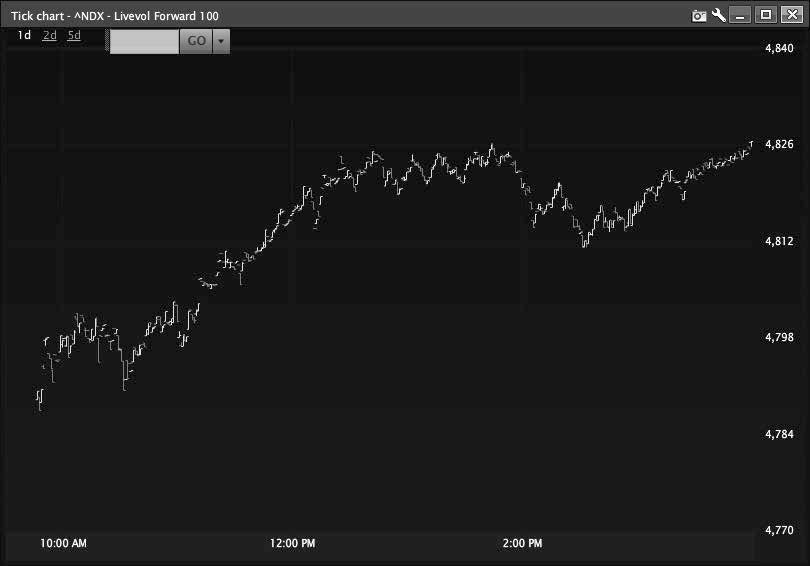The width and height of the screenshot is (810, 566).
Task: Click the 12:00 PM time axis label
Action: click(292, 543)
